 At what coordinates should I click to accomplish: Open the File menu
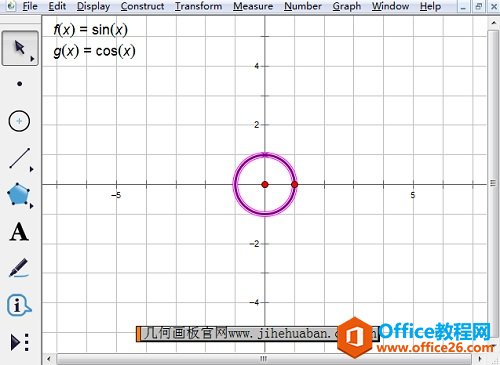click(30, 6)
